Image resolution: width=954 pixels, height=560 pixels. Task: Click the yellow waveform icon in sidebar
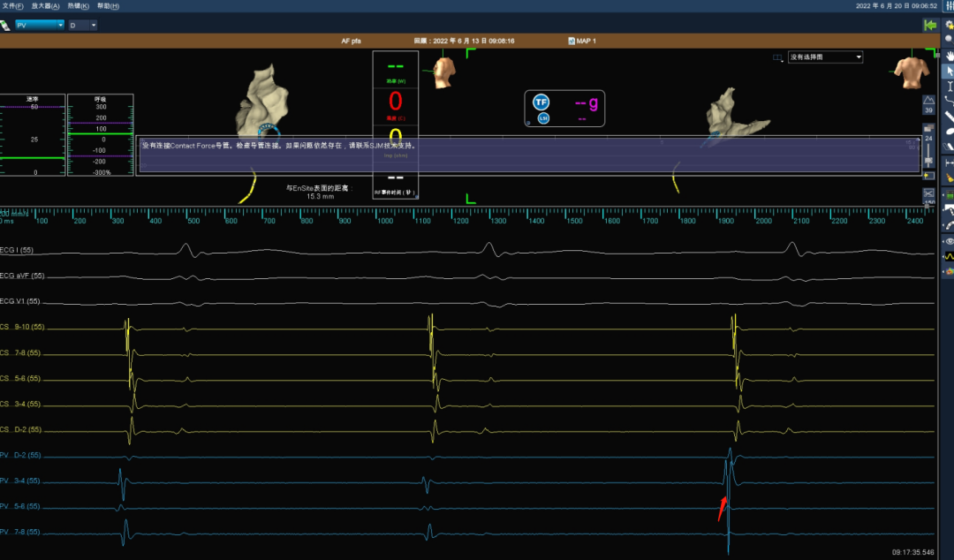pyautogui.click(x=950, y=255)
